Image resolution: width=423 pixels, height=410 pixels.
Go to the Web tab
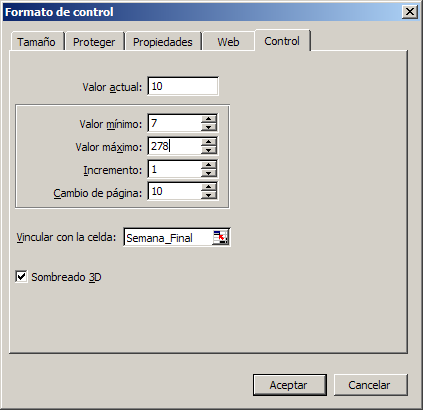click(228, 42)
